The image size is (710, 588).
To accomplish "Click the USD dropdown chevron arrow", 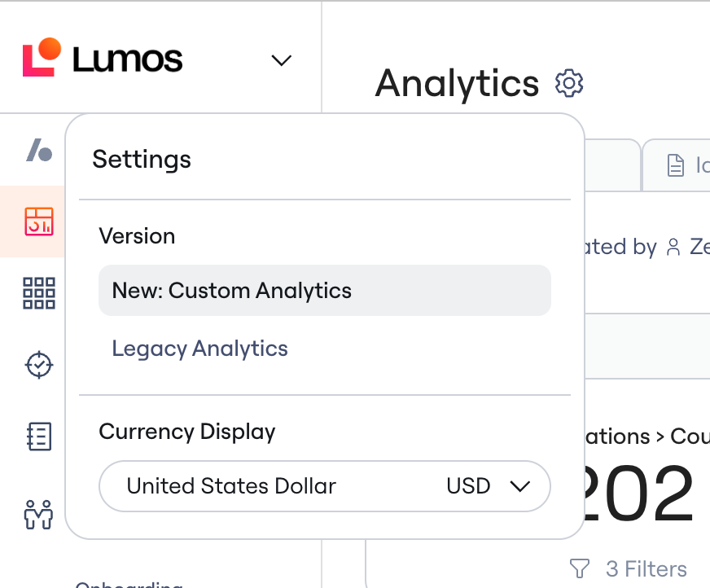I will pos(519,486).
